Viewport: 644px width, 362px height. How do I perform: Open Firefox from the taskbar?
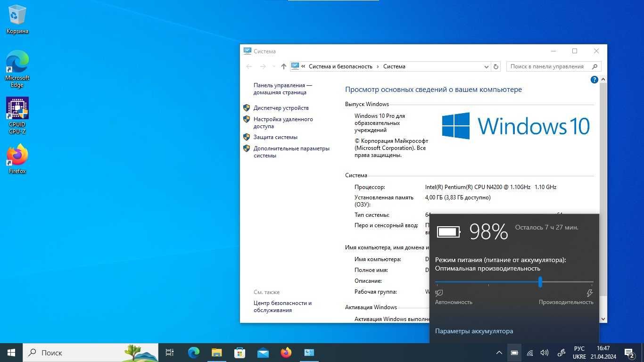coord(286,353)
